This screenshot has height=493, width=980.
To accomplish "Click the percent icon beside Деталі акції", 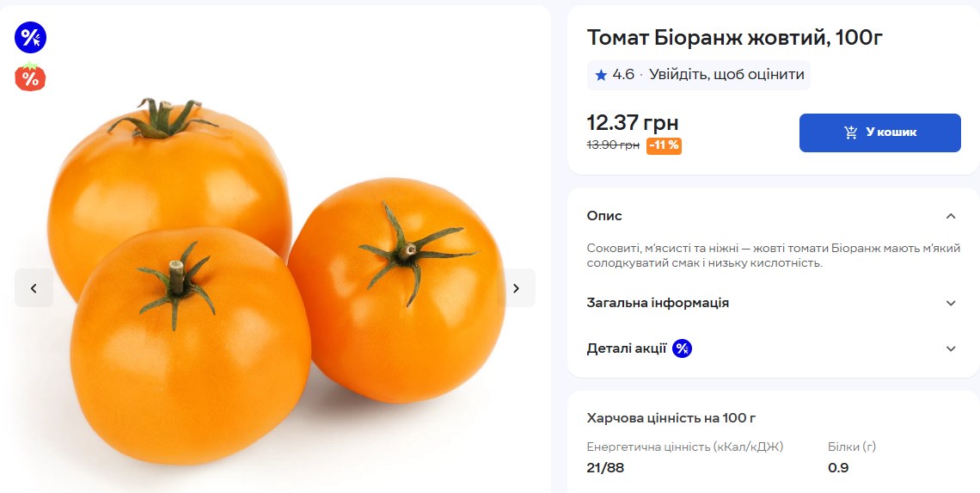I will click(682, 348).
